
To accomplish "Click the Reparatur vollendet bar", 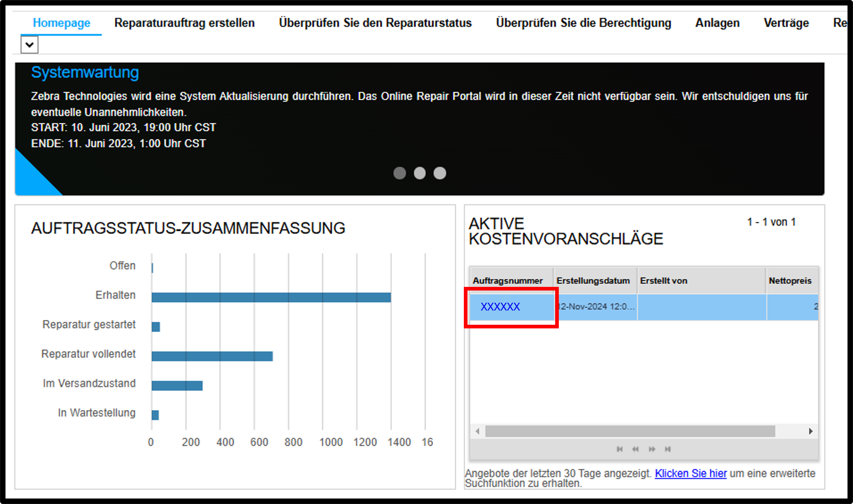I will coord(212,356).
